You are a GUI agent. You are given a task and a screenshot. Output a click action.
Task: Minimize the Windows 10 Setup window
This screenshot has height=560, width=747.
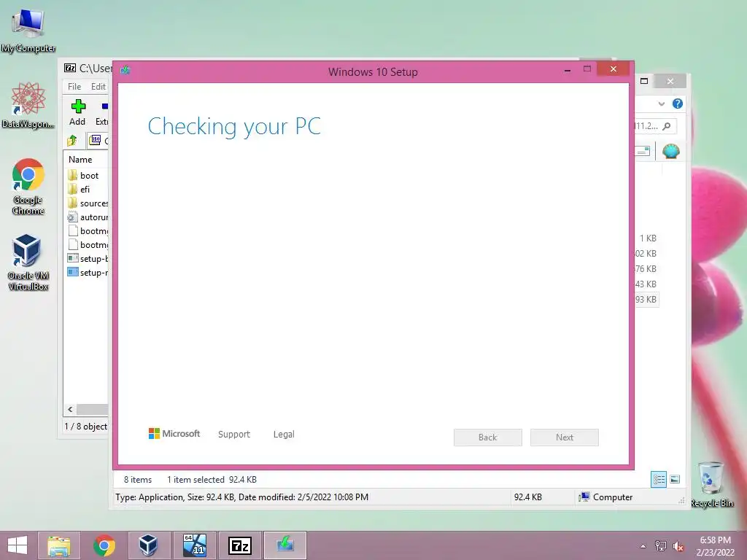pyautogui.click(x=568, y=70)
